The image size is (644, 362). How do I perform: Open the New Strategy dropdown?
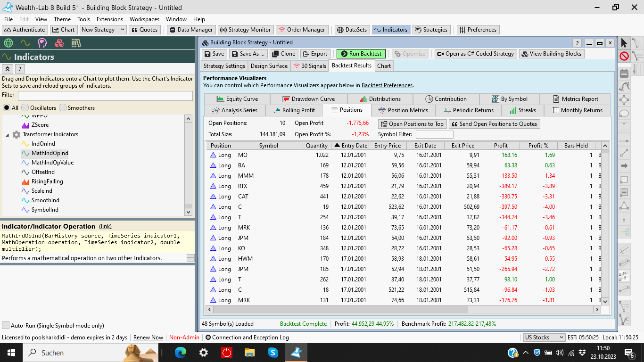[123, 30]
